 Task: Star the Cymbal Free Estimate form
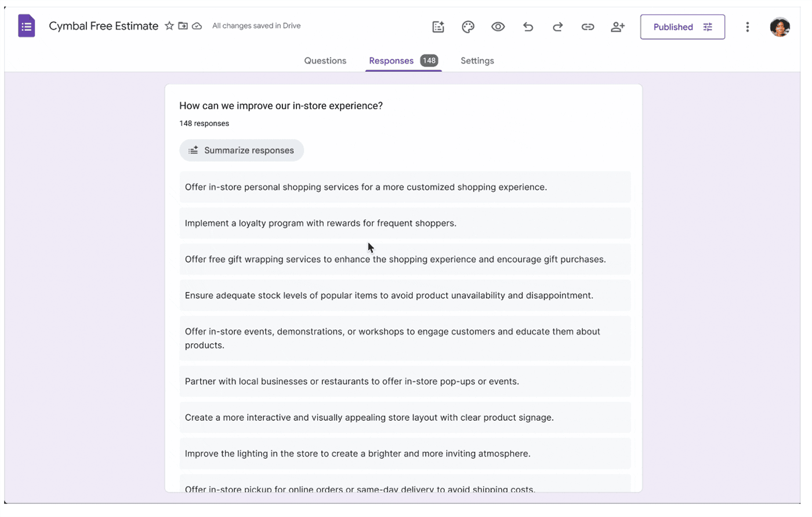pyautogui.click(x=169, y=26)
